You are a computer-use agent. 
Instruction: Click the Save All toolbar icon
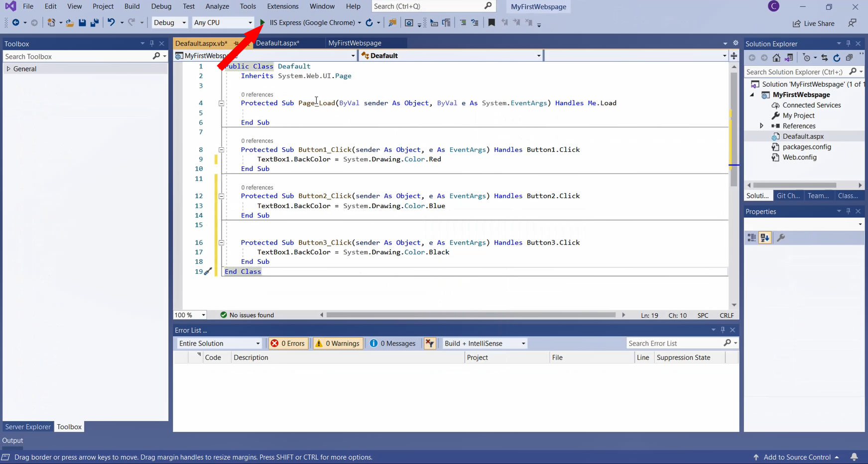pyautogui.click(x=94, y=22)
